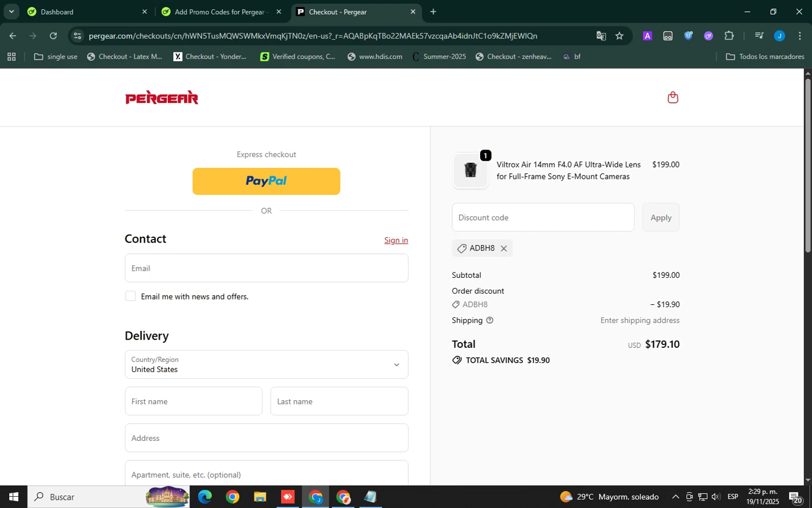Open the Chrome three-dot menu
This screenshot has height=508, width=812.
pos(800,36)
